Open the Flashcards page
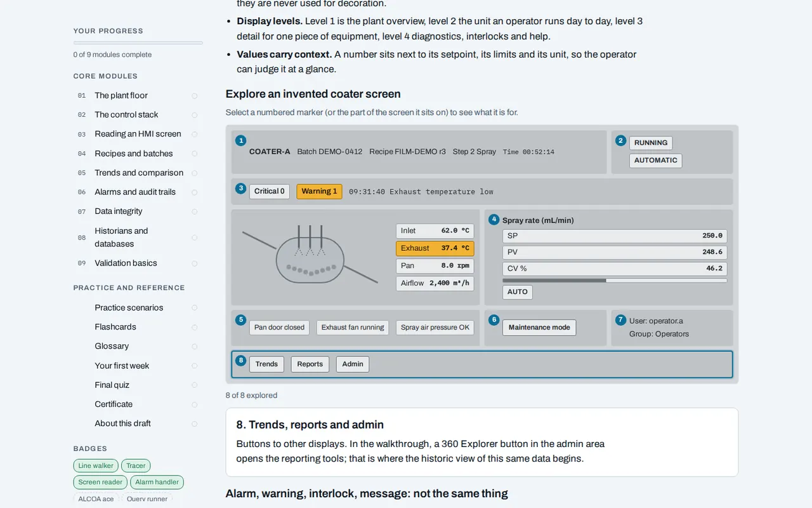 pos(138,327)
